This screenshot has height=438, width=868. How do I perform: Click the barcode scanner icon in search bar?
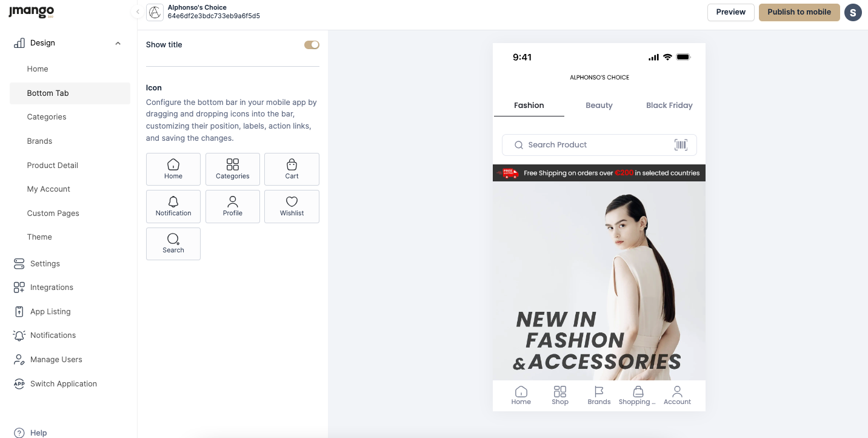coord(681,145)
